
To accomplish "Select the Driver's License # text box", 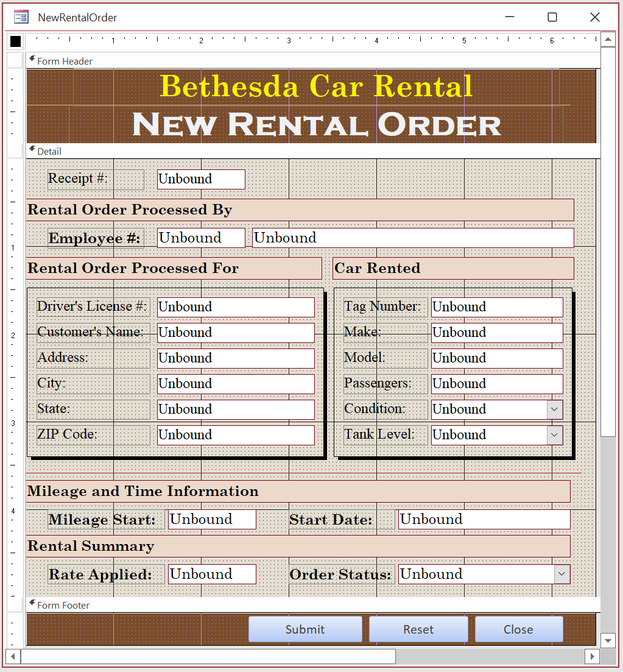I will coord(235,306).
